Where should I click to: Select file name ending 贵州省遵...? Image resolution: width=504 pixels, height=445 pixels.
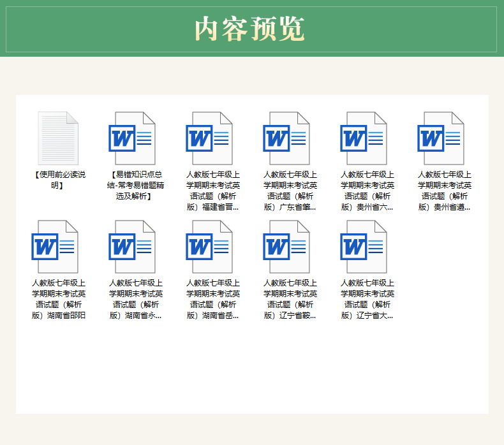pos(444,191)
